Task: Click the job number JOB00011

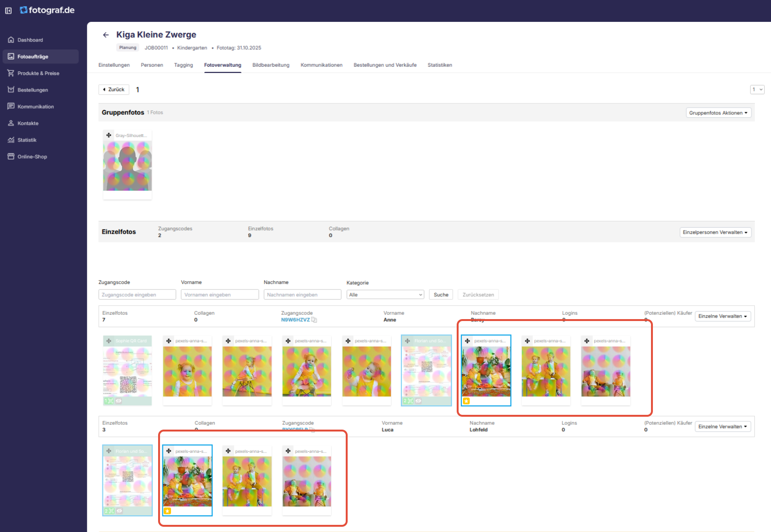Action: click(156, 48)
